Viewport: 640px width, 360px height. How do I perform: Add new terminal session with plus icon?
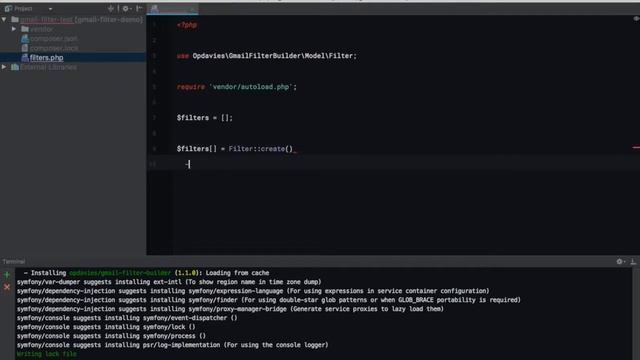pyautogui.click(x=7, y=275)
